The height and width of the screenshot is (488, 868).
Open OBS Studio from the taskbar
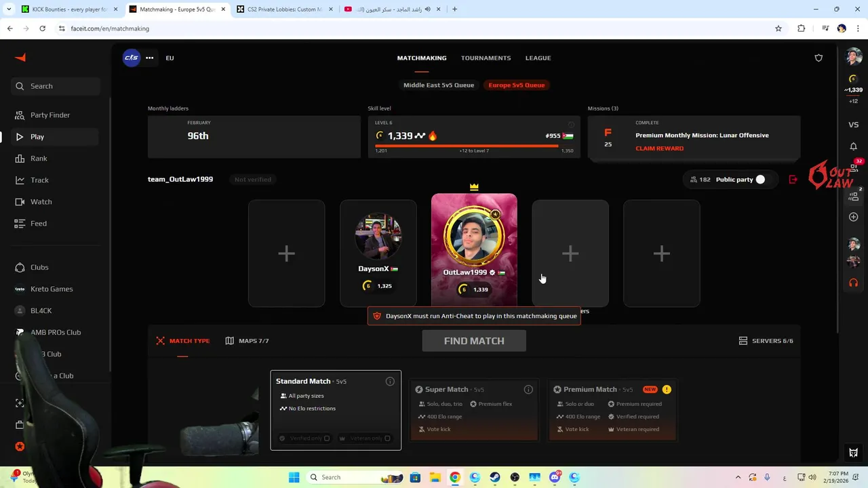pyautogui.click(x=515, y=477)
